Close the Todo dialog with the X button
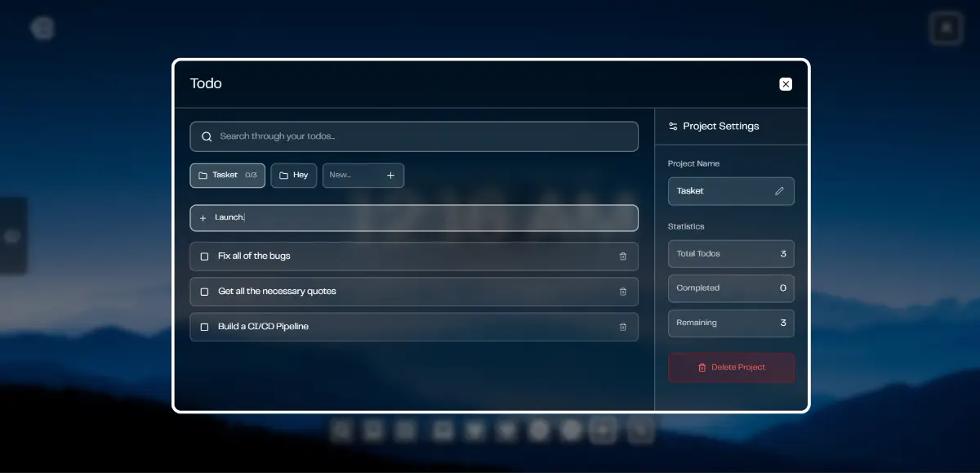980x473 pixels. tap(786, 84)
